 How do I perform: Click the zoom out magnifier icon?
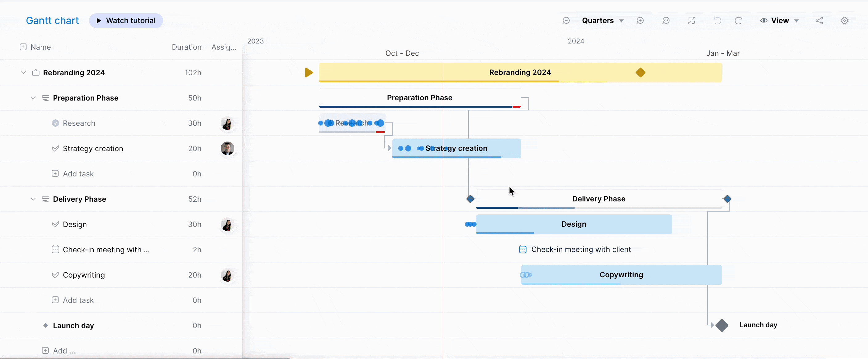pyautogui.click(x=566, y=21)
